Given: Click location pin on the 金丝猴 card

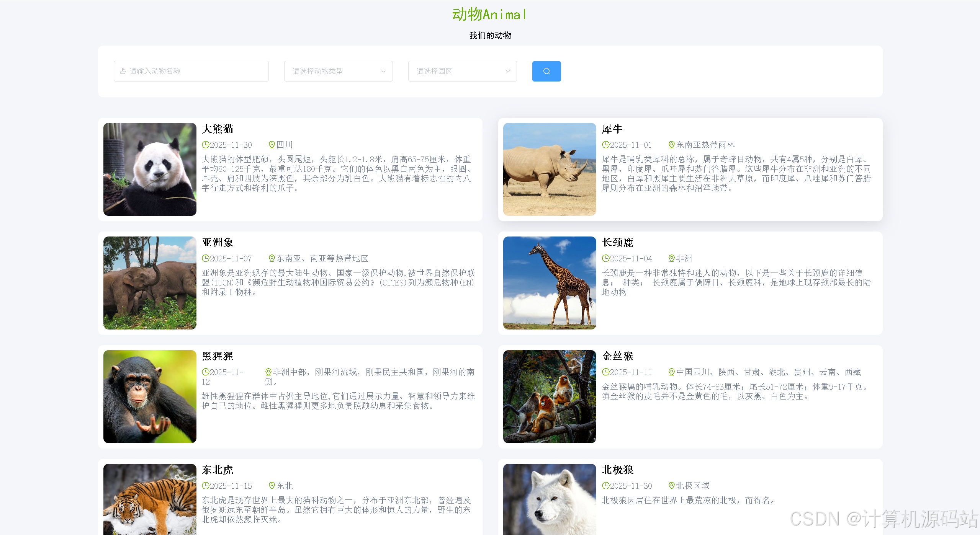Looking at the screenshot, I should [671, 372].
